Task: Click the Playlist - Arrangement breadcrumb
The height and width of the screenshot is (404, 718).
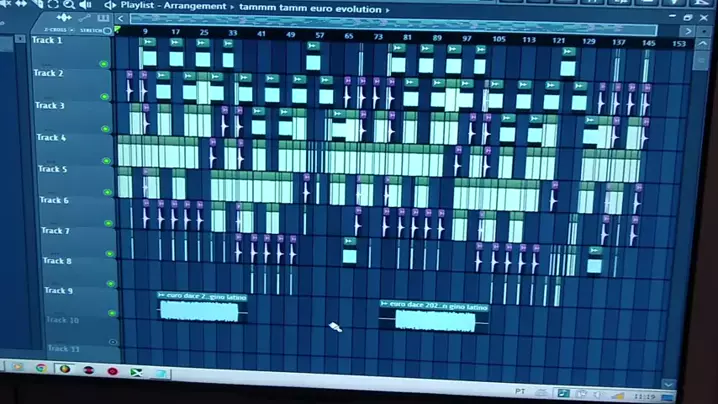Action: point(173,6)
